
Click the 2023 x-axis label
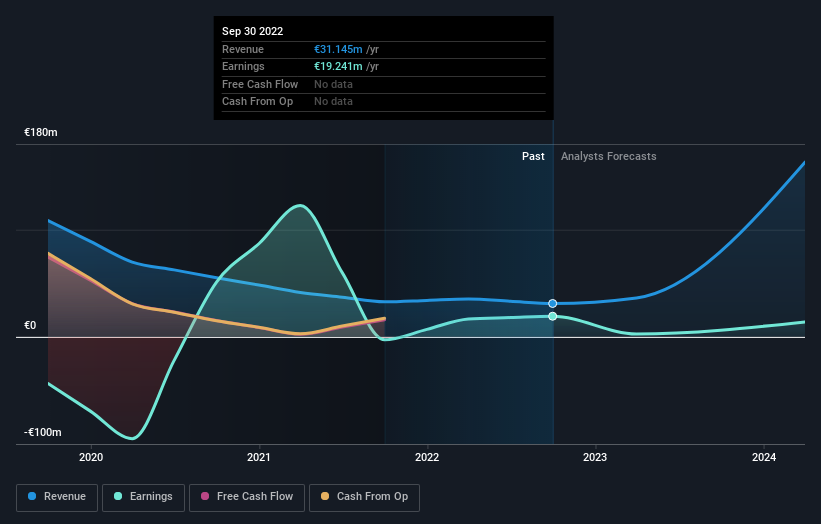595,457
